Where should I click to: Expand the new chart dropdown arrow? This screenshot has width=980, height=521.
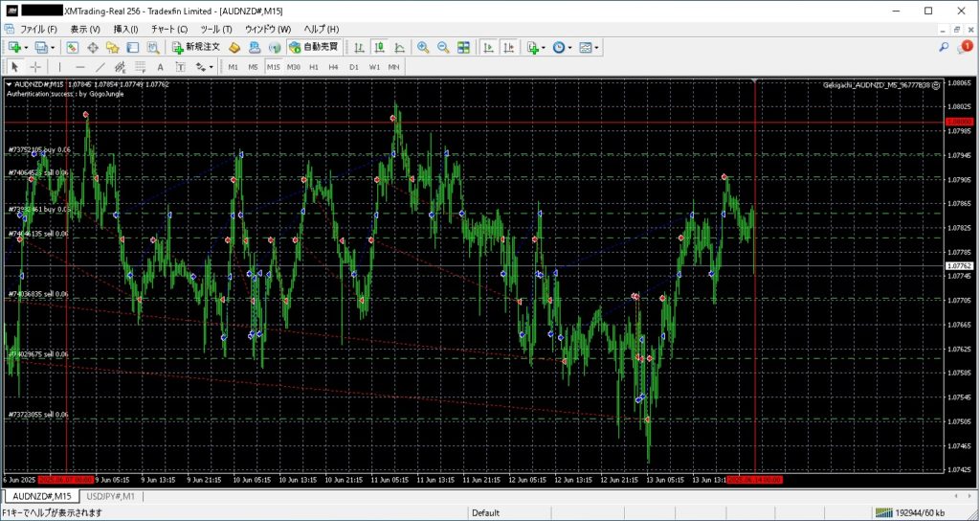[25, 47]
